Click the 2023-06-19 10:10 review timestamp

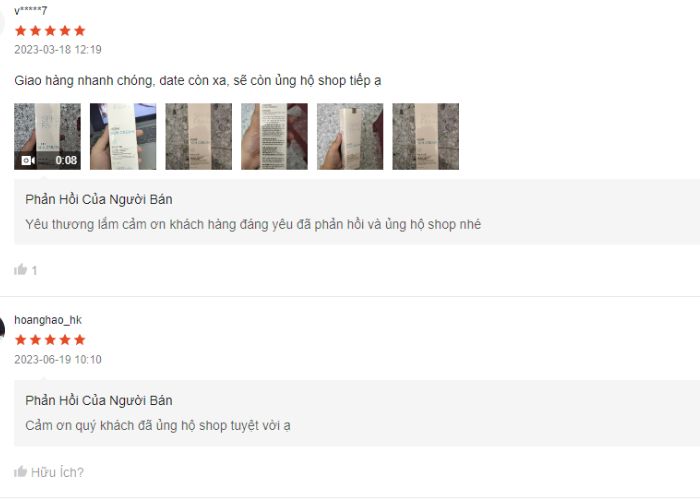[58, 360]
